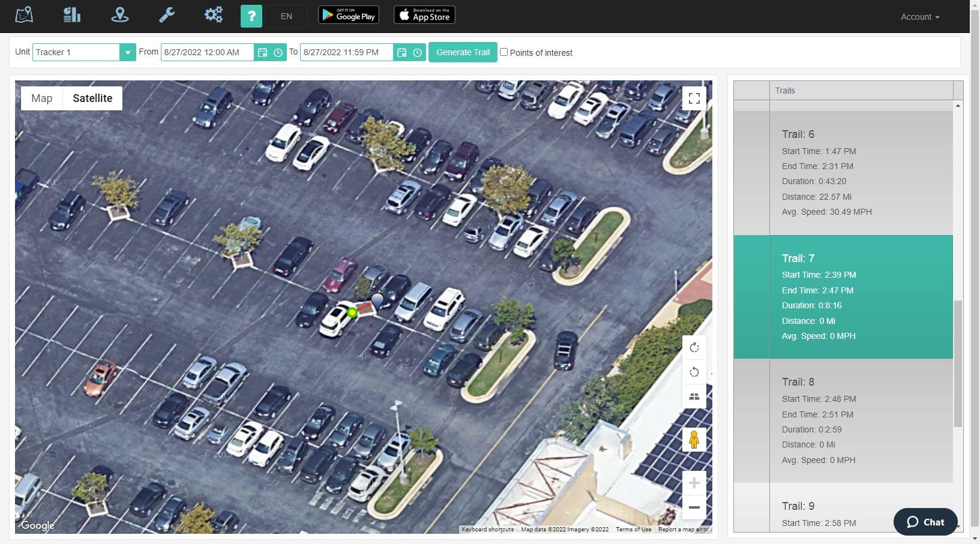Edit the From date field
This screenshot has height=544, width=980.
(x=208, y=52)
